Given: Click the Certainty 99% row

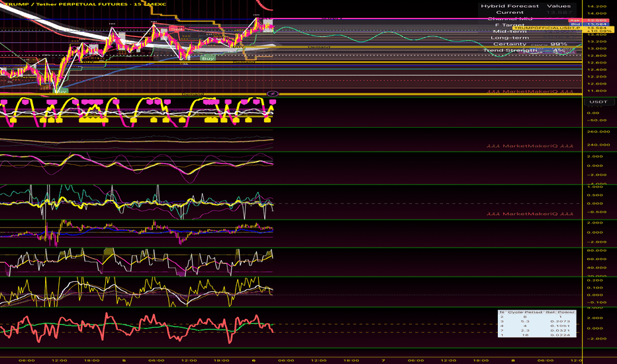Looking at the screenshot, I should tap(527, 44).
